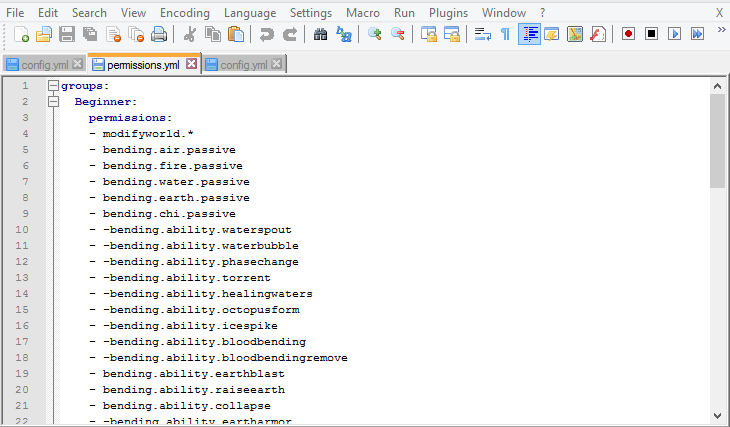Screen dimensions: 730x427
Task: Click the Copy icon
Action: (213, 34)
